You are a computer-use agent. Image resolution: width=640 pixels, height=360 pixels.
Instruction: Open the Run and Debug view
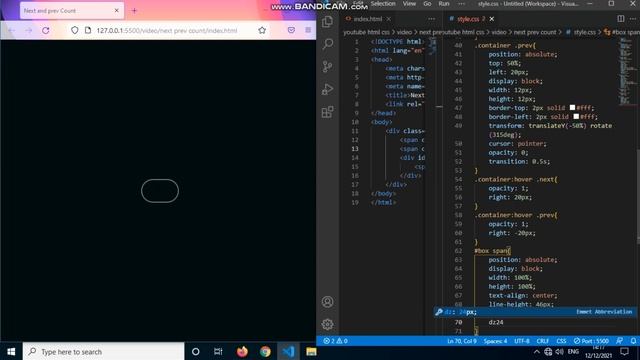tap(327, 89)
